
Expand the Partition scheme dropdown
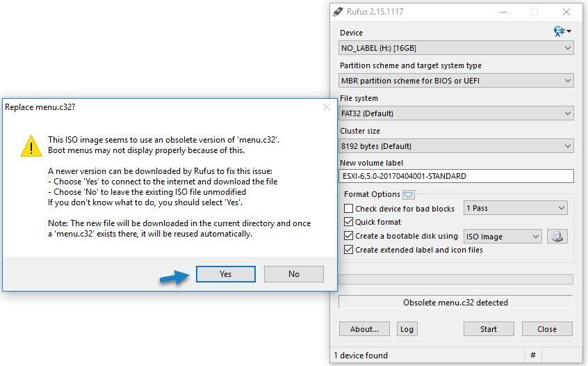[456, 81]
